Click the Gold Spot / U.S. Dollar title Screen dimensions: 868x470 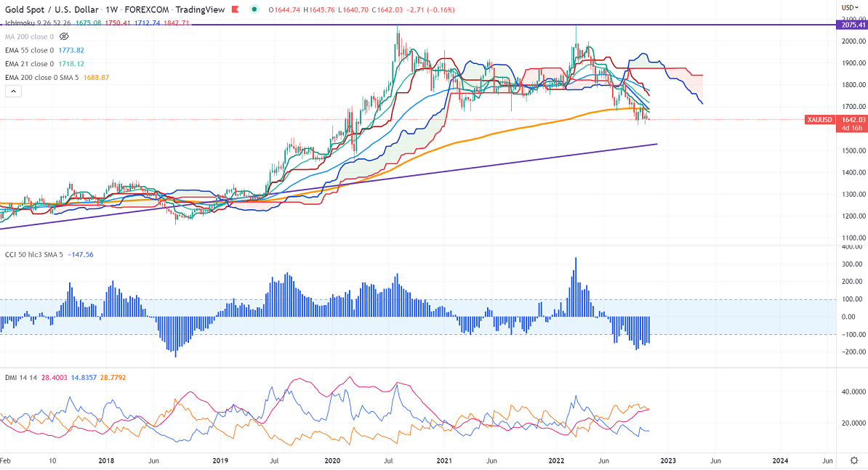pos(52,9)
